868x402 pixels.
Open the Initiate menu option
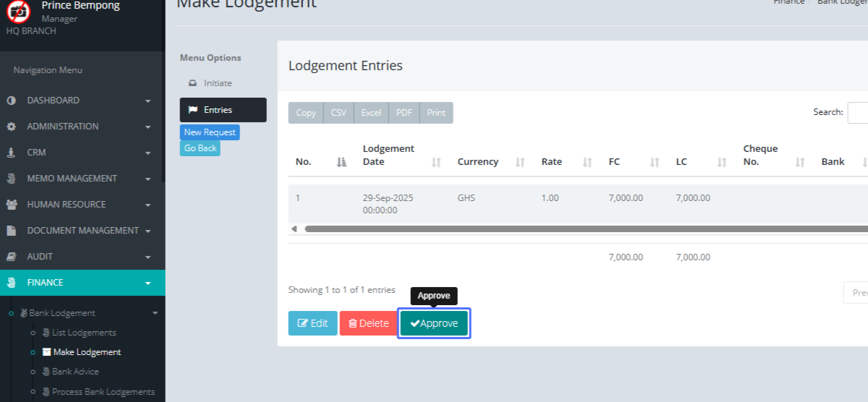click(217, 83)
